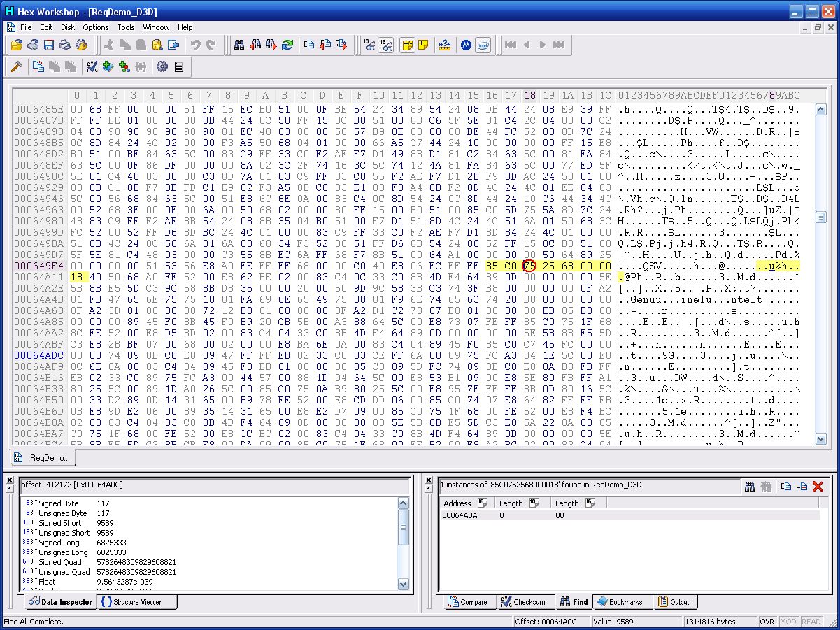Click the Open file toolbar icon

(17, 45)
